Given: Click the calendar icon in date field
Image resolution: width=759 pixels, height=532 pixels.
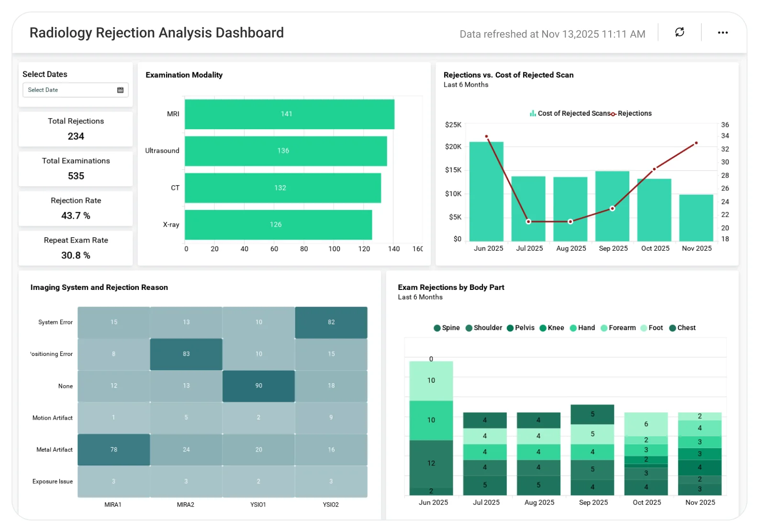Looking at the screenshot, I should point(121,90).
